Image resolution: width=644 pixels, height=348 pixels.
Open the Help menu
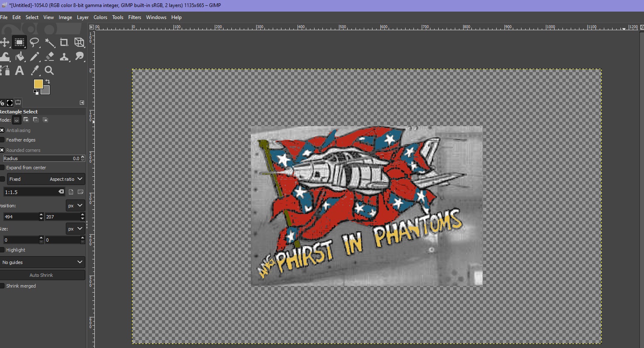176,17
